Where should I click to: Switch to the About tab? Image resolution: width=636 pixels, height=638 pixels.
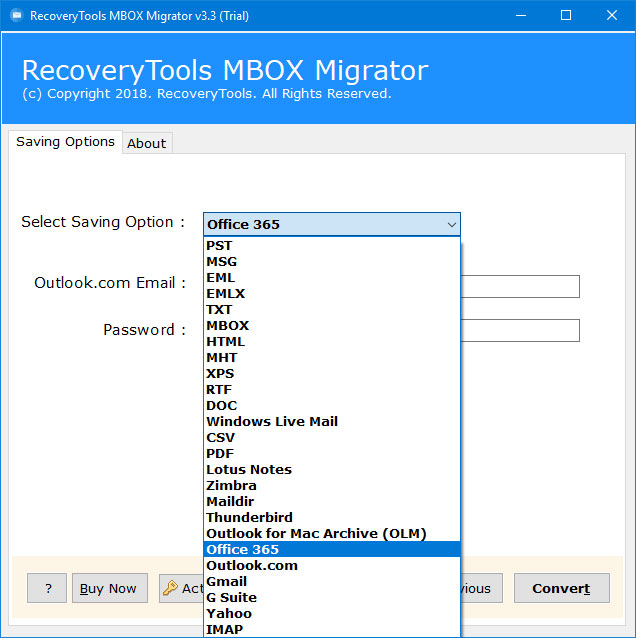click(147, 143)
